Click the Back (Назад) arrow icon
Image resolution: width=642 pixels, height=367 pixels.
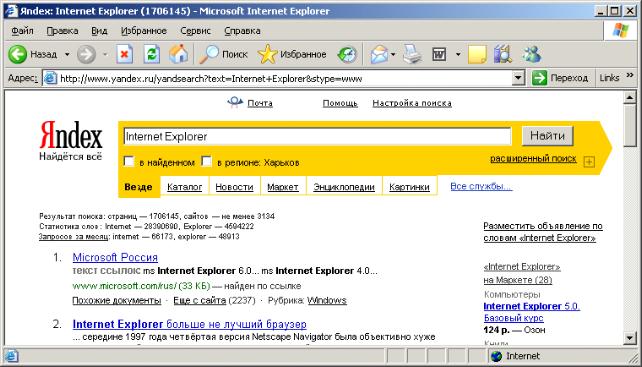17,54
